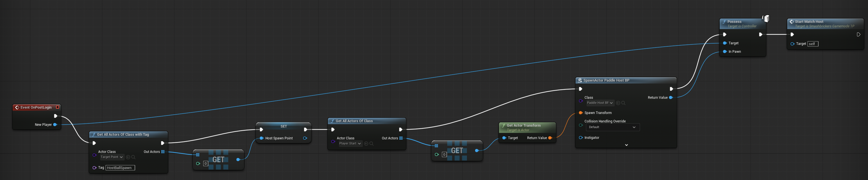Select Get All Actors Of Class with Tag title
The image size is (868, 180).
pos(123,134)
